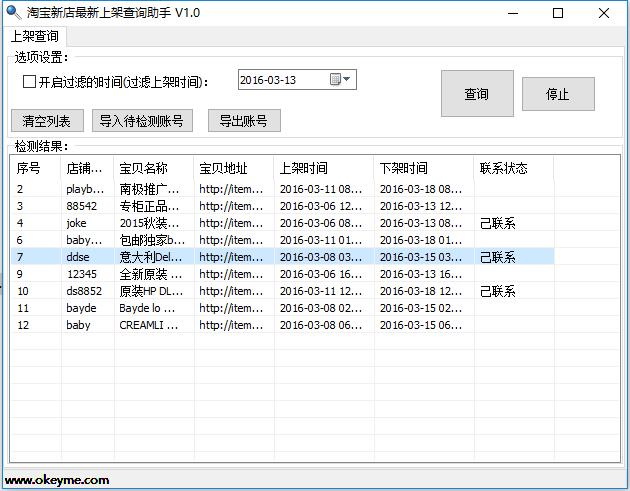This screenshot has width=630, height=491.
Task: Click listing time 2016-03-06 12…
Action: (321, 206)
